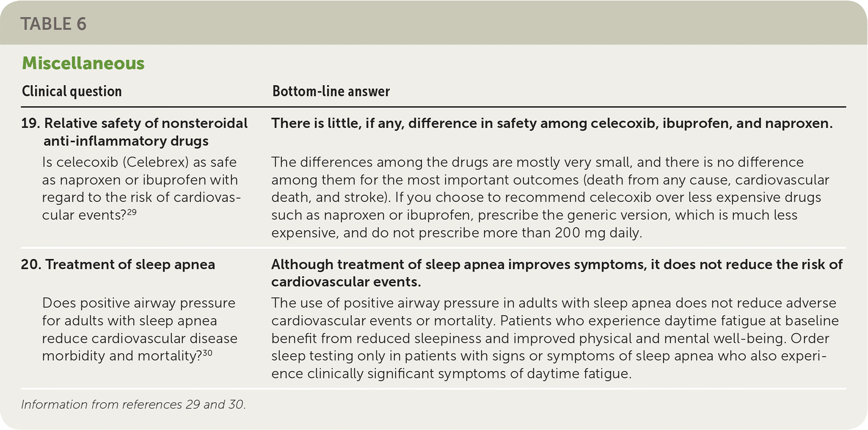
Task: Click the question 19 heading about nonsteroidal drugs
Action: [x=135, y=131]
